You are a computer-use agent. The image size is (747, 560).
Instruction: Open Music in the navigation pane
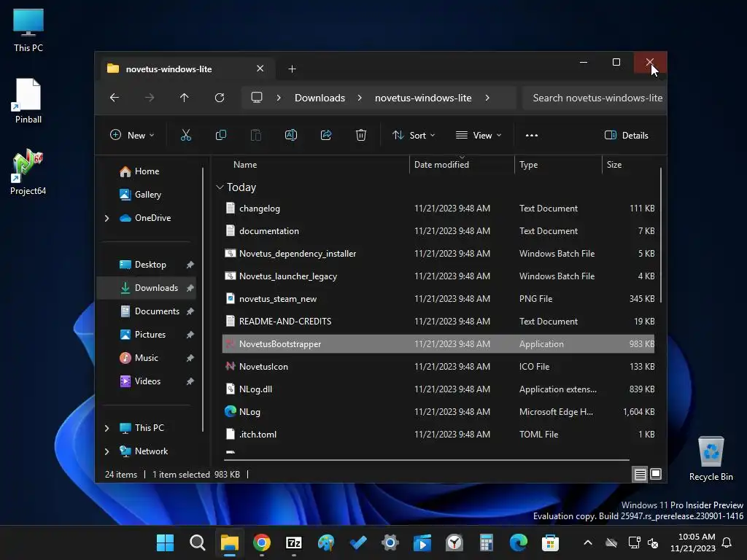pyautogui.click(x=139, y=358)
